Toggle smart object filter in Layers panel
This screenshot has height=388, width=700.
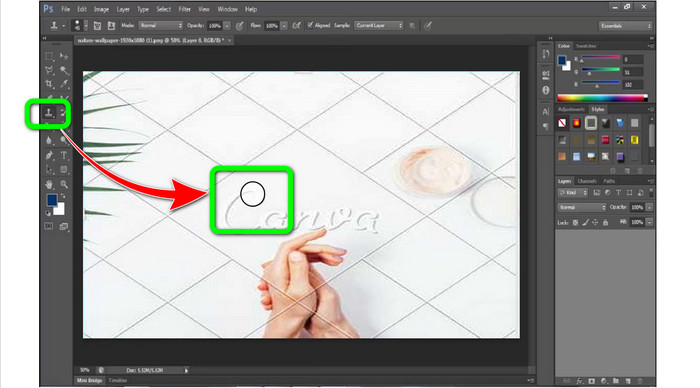click(641, 193)
